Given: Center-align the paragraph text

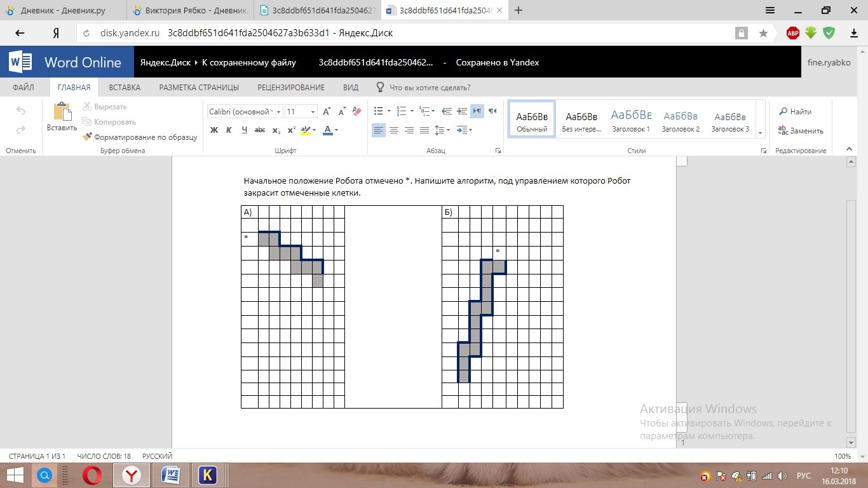Looking at the screenshot, I should pos(394,130).
